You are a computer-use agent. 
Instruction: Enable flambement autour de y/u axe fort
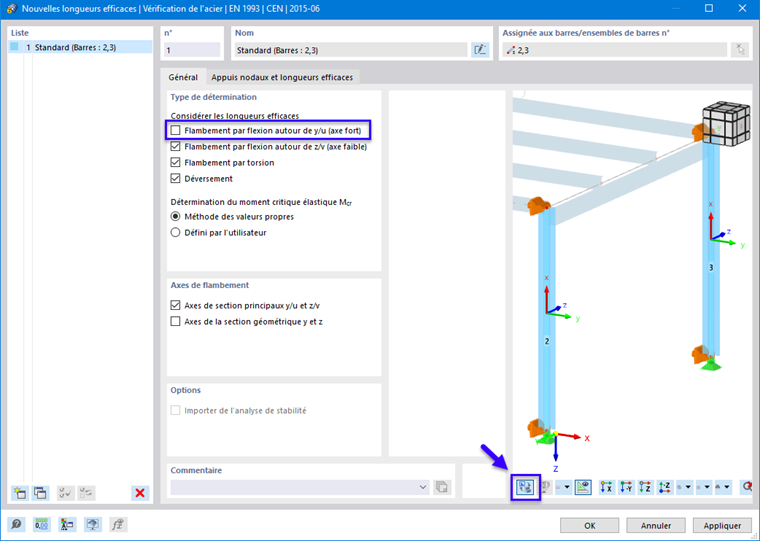[175, 130]
